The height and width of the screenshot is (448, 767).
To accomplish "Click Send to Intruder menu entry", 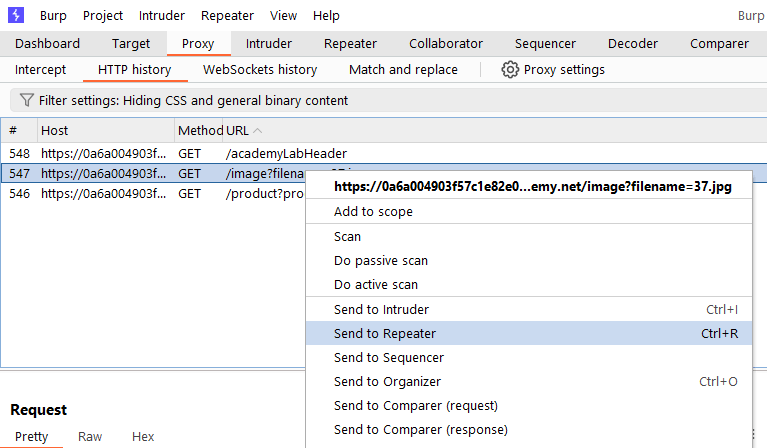I will 381,310.
